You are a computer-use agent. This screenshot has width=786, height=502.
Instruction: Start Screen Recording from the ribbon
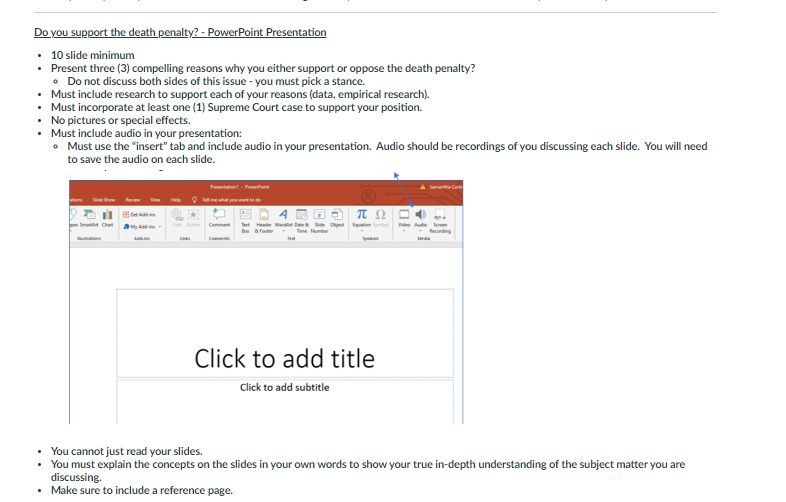click(440, 221)
